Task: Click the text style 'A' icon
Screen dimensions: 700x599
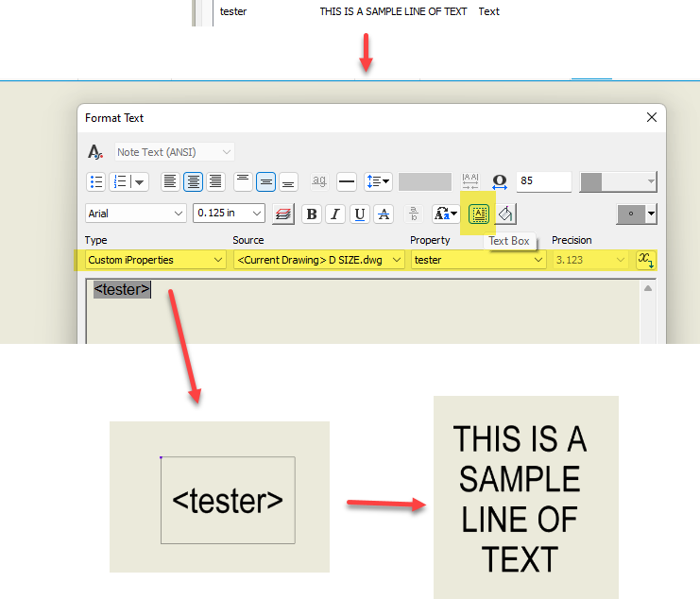Action: [95, 152]
